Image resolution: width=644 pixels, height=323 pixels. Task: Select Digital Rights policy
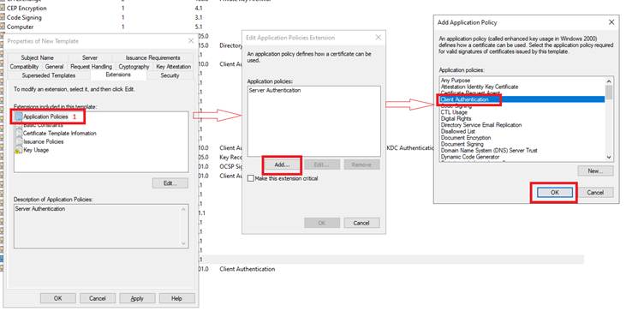point(456,118)
